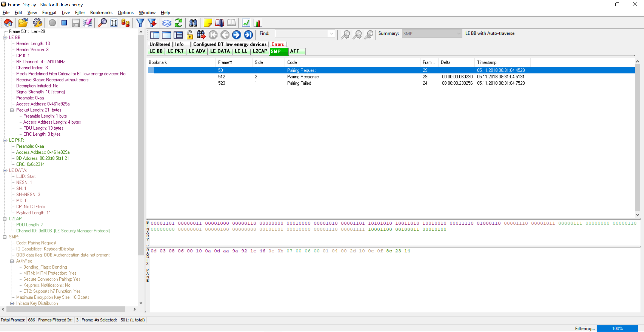Switch to the Unfiltered tab
Viewport: 644px width, 332px height.
point(160,44)
